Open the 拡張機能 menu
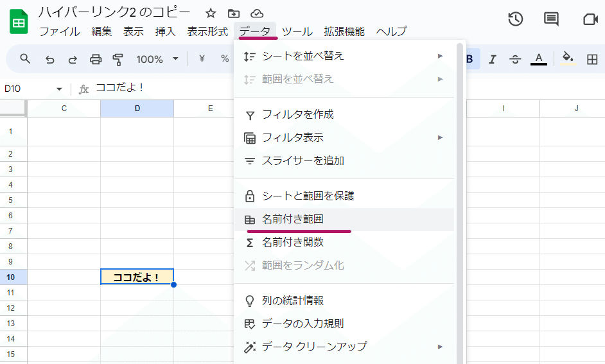 click(x=344, y=31)
